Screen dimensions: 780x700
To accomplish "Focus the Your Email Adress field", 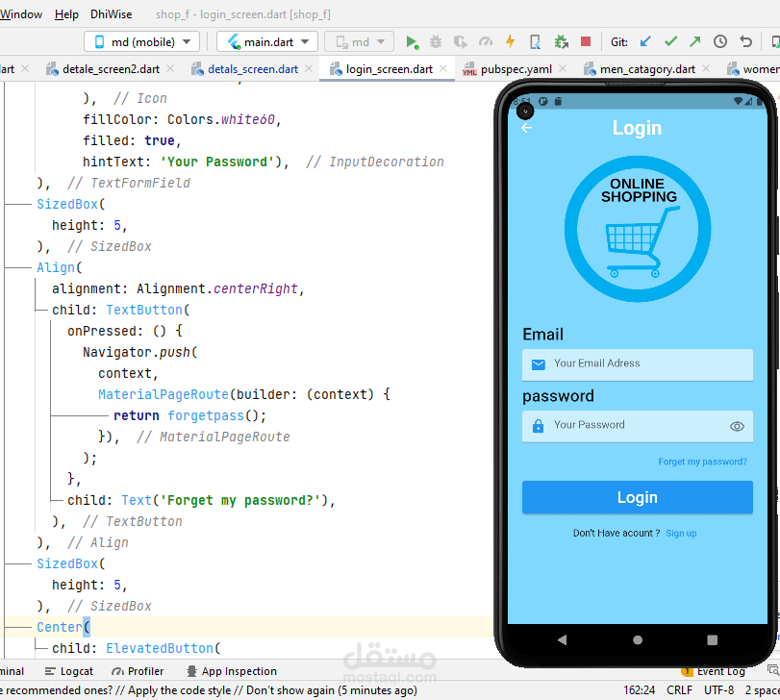I will (638, 364).
